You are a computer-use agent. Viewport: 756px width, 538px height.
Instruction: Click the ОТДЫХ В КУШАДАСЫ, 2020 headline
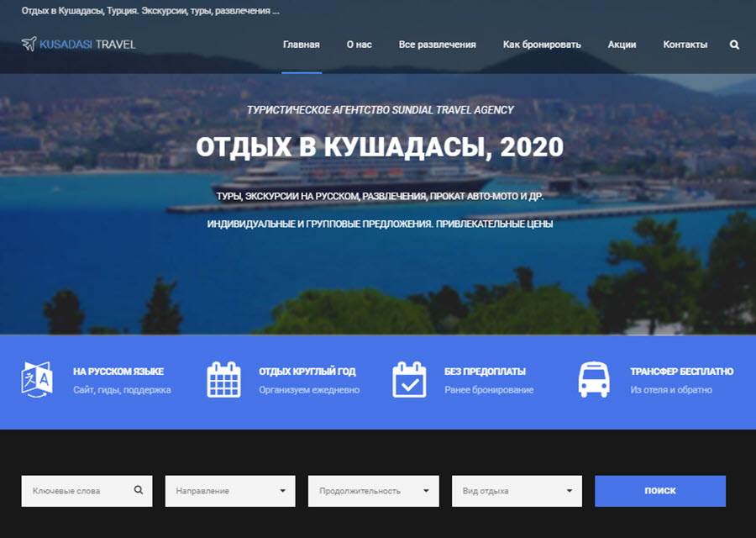[x=380, y=146]
